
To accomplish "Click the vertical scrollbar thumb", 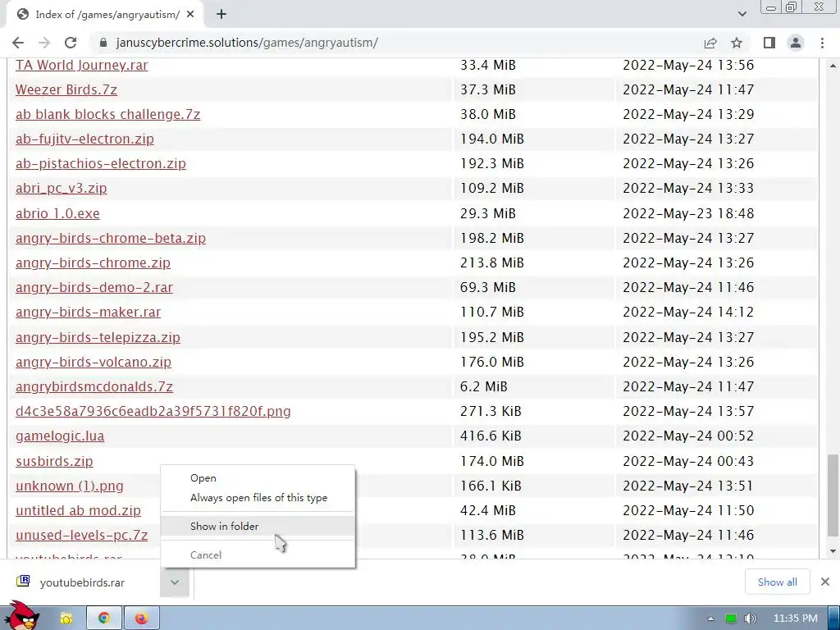I will point(833,494).
